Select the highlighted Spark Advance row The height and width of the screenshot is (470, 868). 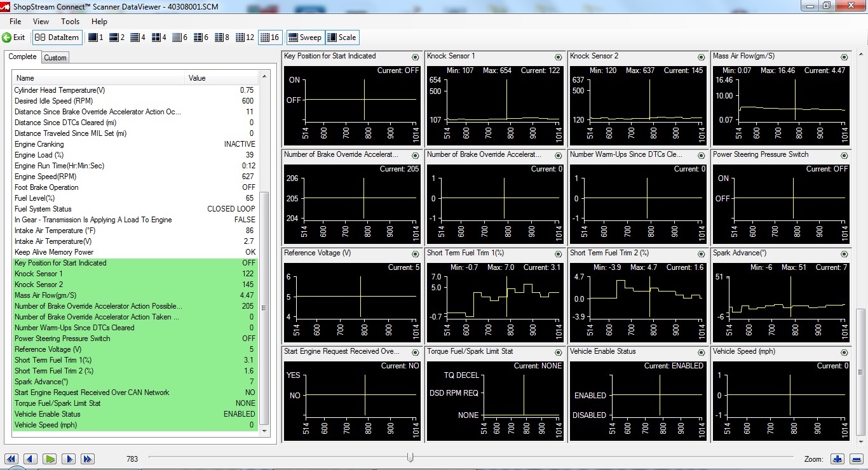coord(135,382)
